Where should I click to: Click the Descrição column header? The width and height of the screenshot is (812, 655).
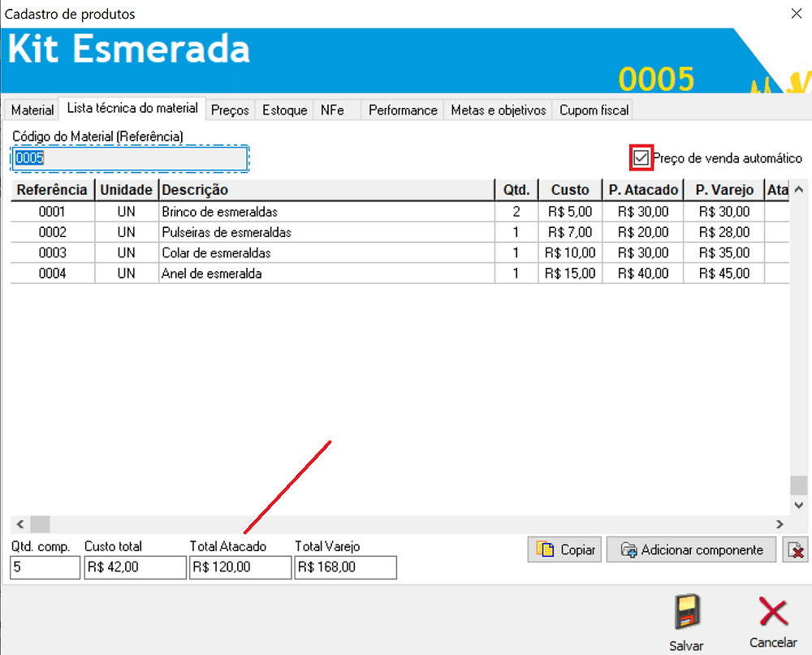[326, 190]
